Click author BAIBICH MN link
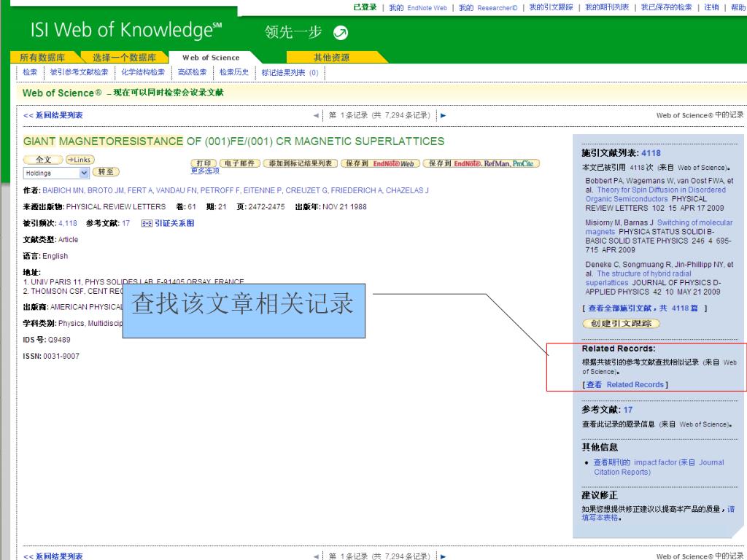The width and height of the screenshot is (747, 560). (63, 190)
